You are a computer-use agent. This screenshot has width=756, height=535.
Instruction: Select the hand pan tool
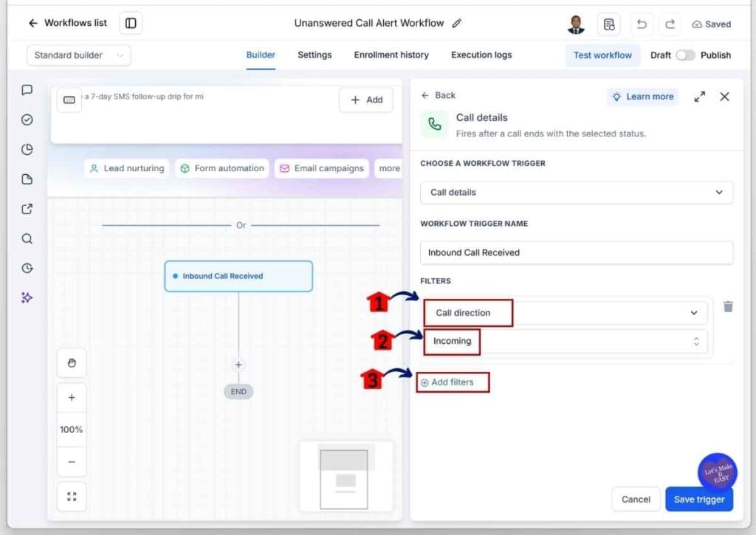tap(72, 363)
